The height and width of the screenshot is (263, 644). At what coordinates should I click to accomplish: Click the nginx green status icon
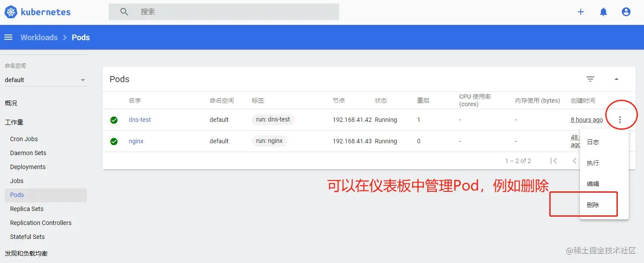pyautogui.click(x=114, y=142)
